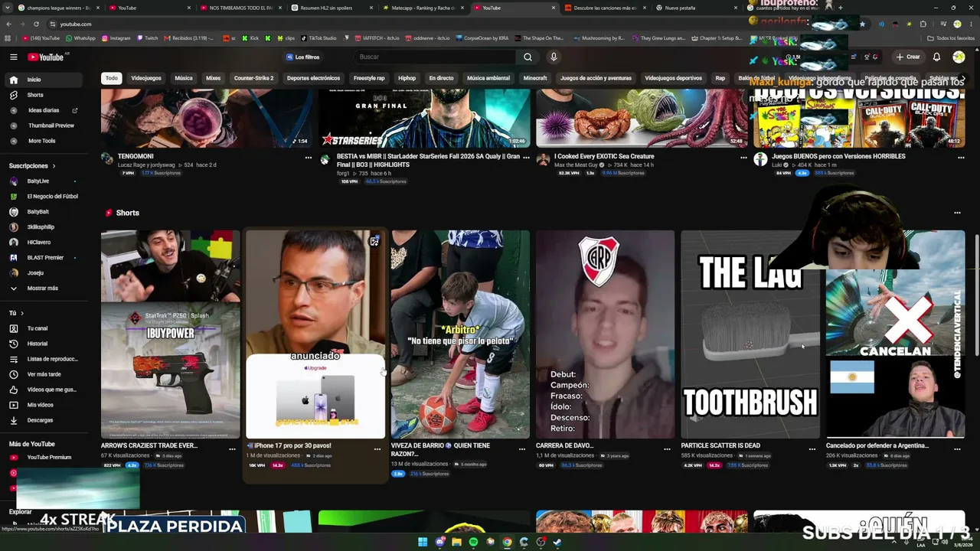The height and width of the screenshot is (551, 980).
Task: Open options for PARTICLE SCATTER IS DEAD short
Action: (812, 449)
